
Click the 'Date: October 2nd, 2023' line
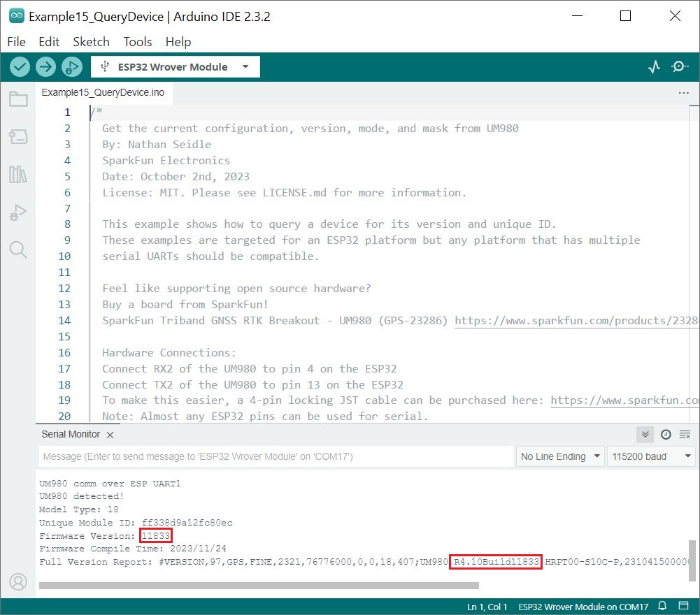coord(176,177)
